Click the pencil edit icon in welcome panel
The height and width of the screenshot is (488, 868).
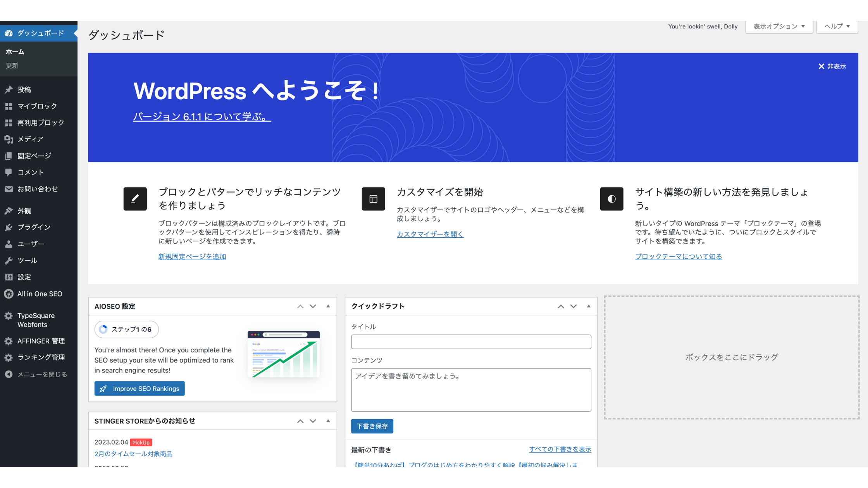[x=135, y=199]
